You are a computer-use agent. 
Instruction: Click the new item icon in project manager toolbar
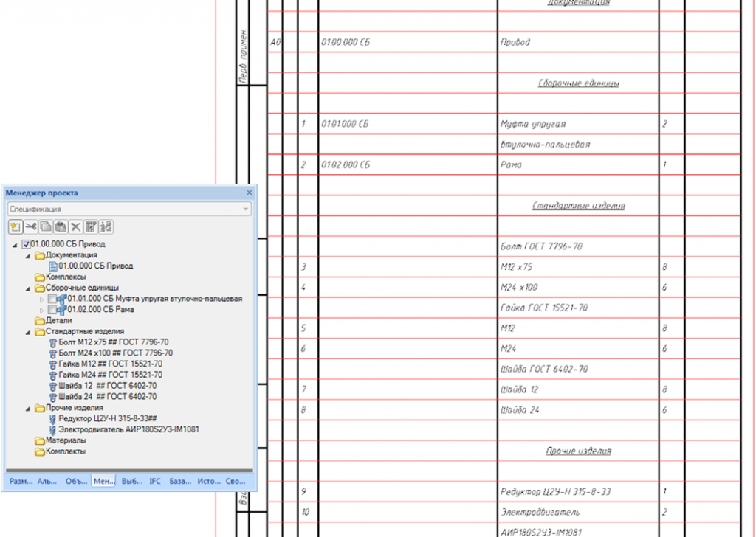coord(16,227)
